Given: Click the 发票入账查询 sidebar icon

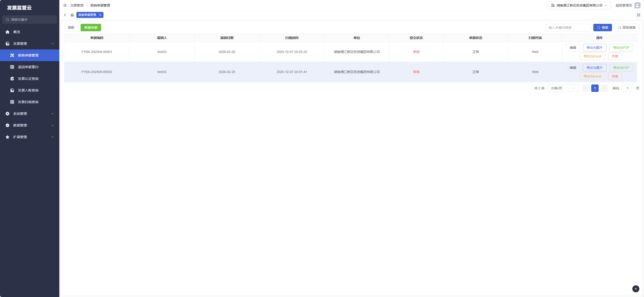Looking at the screenshot, I should [x=12, y=91].
